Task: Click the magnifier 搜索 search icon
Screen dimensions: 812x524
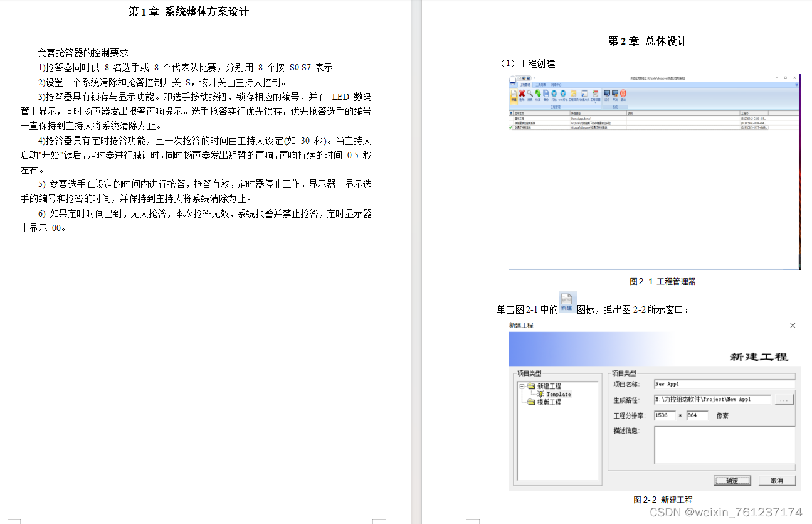Action: click(530, 95)
